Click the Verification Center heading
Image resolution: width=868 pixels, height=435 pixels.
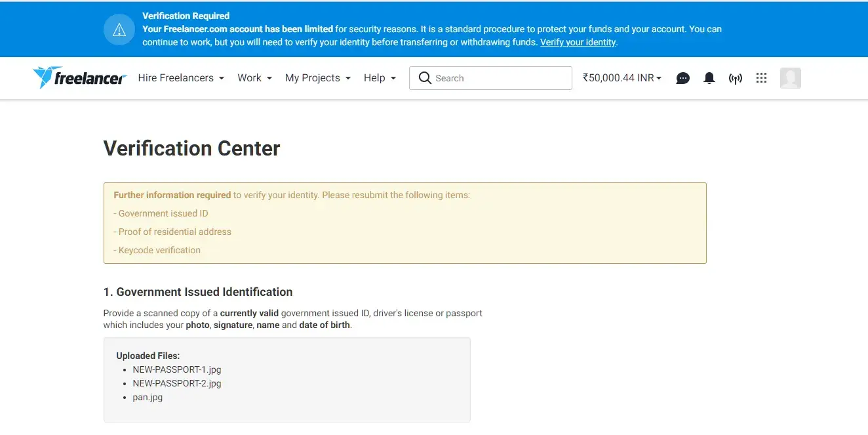[x=191, y=148]
